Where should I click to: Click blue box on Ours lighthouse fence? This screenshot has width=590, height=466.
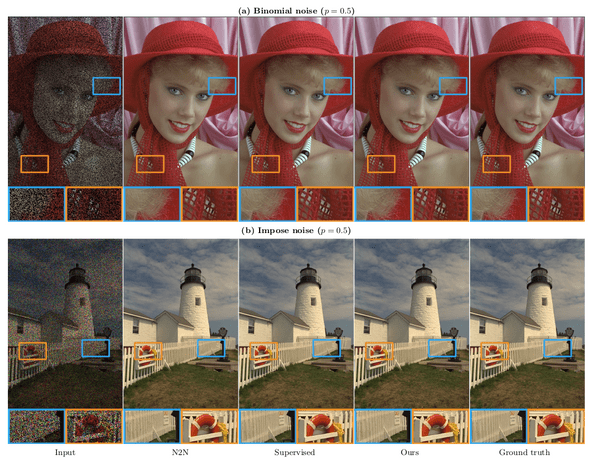(442, 348)
